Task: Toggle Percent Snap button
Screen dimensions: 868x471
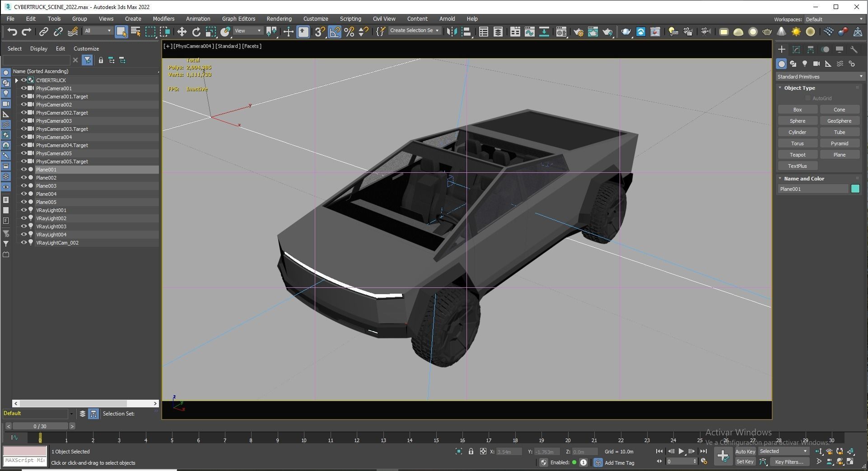Action: pyautogui.click(x=349, y=32)
